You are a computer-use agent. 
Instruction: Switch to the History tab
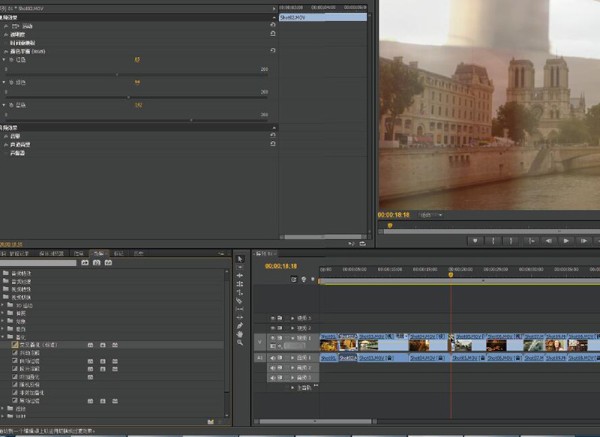139,253
